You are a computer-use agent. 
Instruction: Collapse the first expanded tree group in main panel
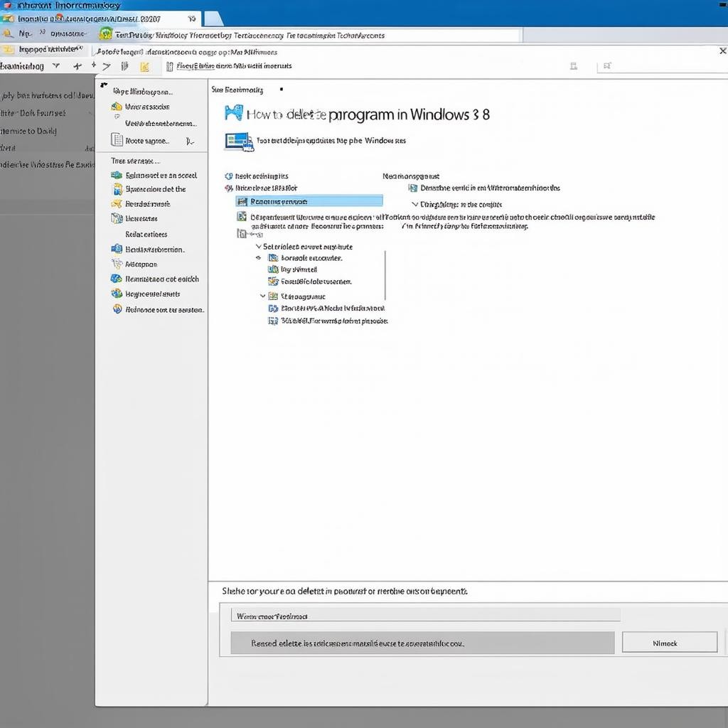[258, 247]
